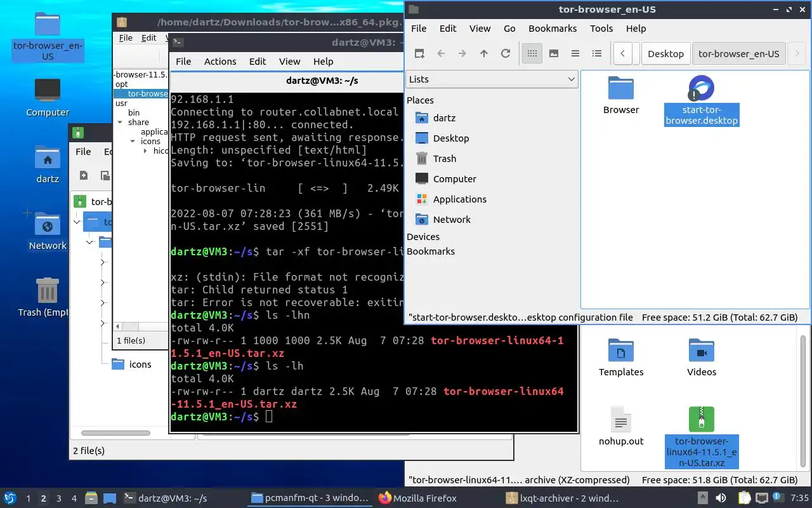Open File menu in tor-browser_en-US window

419,28
